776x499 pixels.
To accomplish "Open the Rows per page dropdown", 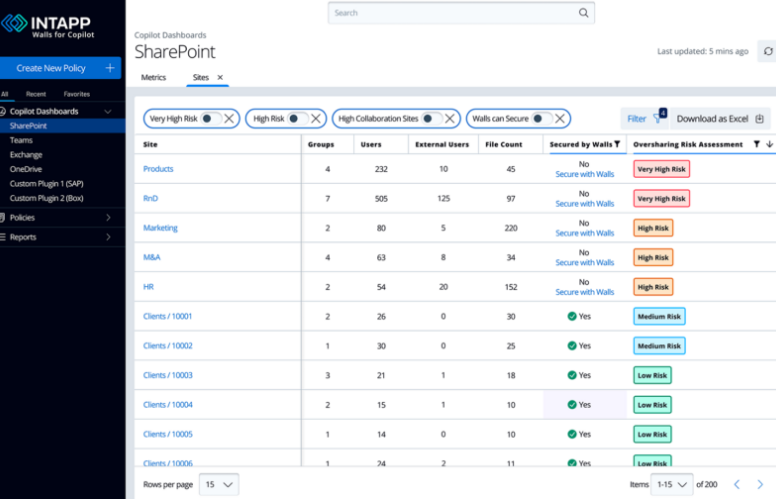I will pos(219,484).
